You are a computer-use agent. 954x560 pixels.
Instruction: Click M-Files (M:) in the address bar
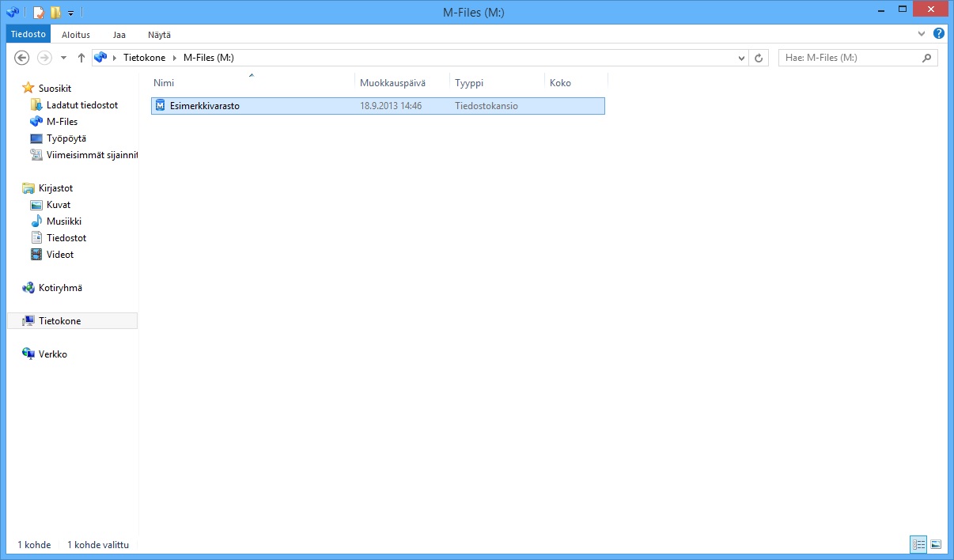coord(209,58)
